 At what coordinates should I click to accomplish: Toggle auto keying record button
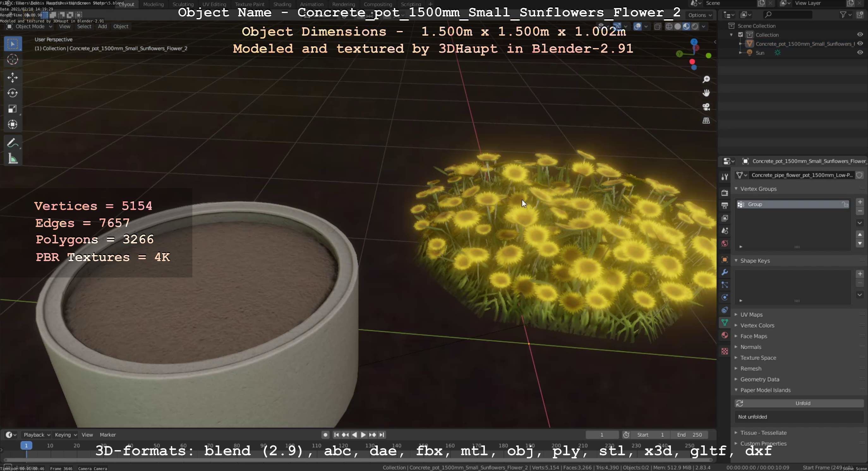(x=325, y=435)
